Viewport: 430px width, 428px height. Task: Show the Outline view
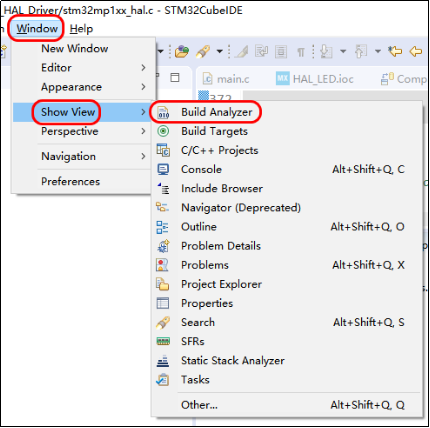tap(287, 227)
